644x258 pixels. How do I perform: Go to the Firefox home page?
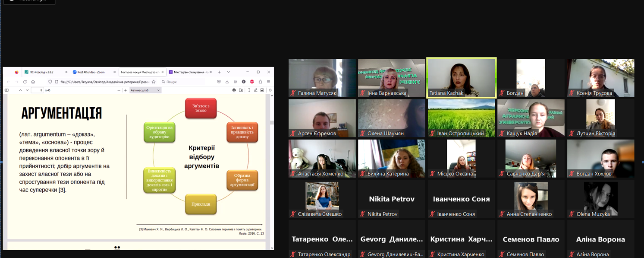[33, 82]
